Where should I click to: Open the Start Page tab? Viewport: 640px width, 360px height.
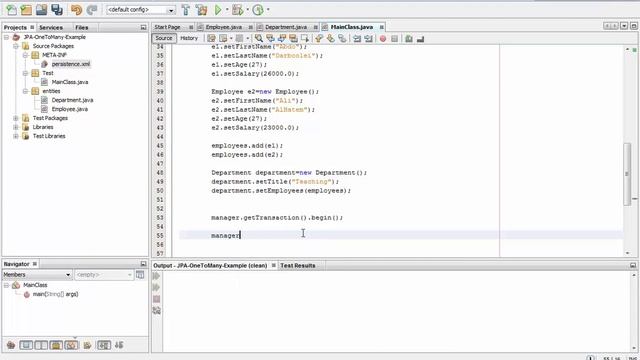tap(167, 27)
